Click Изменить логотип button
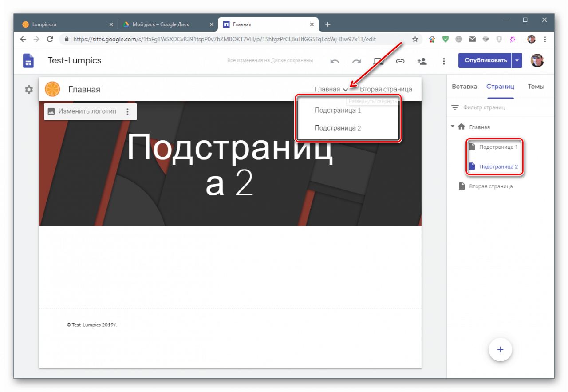Screen dimensions: 568x392 [x=82, y=111]
